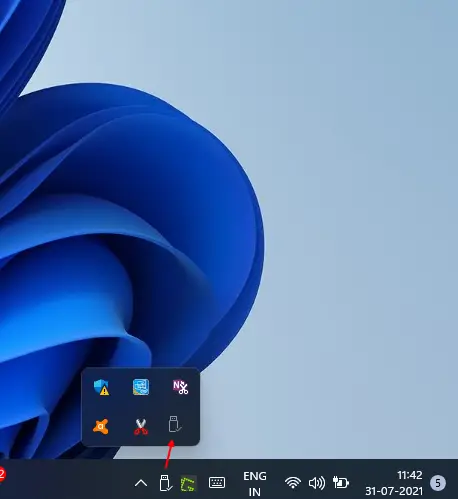Open the notification center badge showing 5
This screenshot has width=458, height=499.
pyautogui.click(x=438, y=483)
